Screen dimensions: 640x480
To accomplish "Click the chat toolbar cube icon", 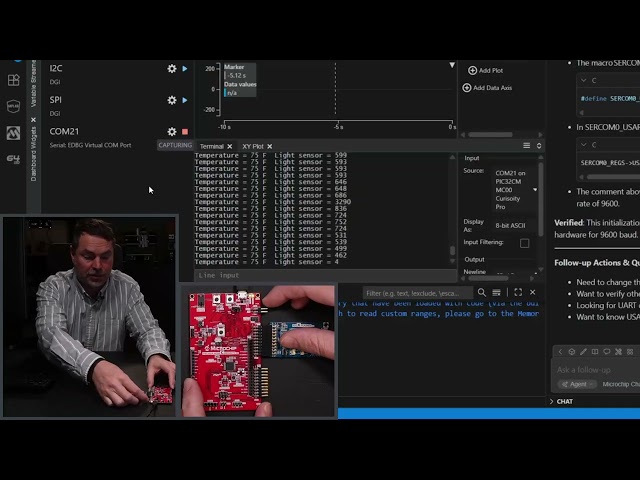I will (x=572, y=351).
